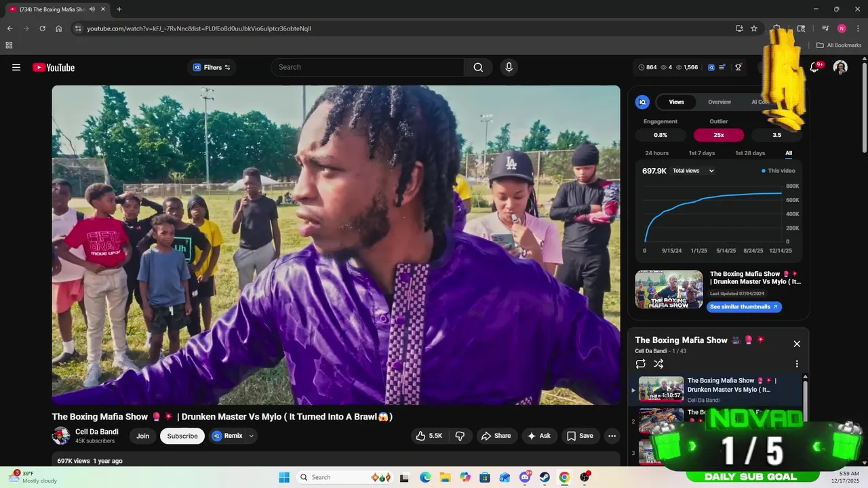The image size is (868, 488).
Task: Click the vidIQ logo in the top stats bar
Action: pyautogui.click(x=711, y=67)
